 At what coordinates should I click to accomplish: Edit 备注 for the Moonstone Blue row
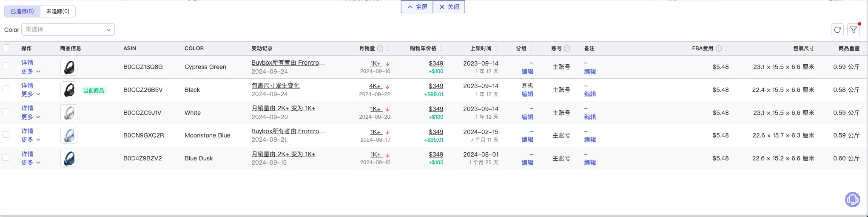pos(590,140)
